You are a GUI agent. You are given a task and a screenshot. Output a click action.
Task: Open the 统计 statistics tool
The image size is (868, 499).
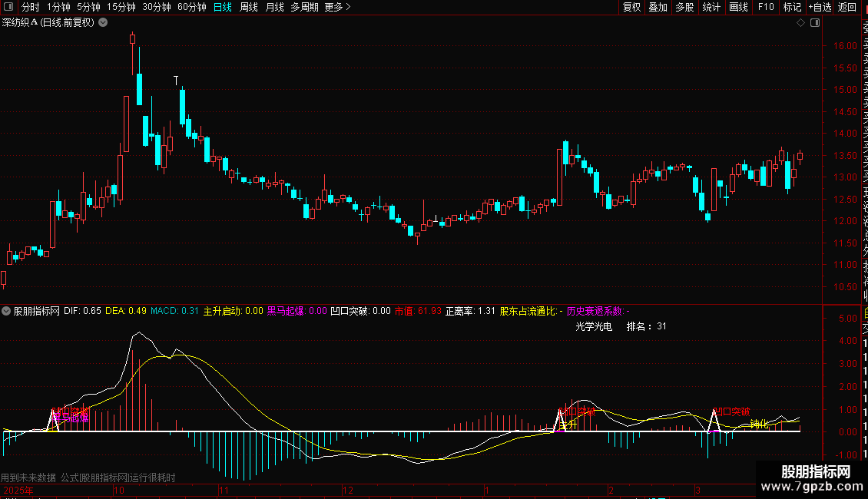point(711,7)
